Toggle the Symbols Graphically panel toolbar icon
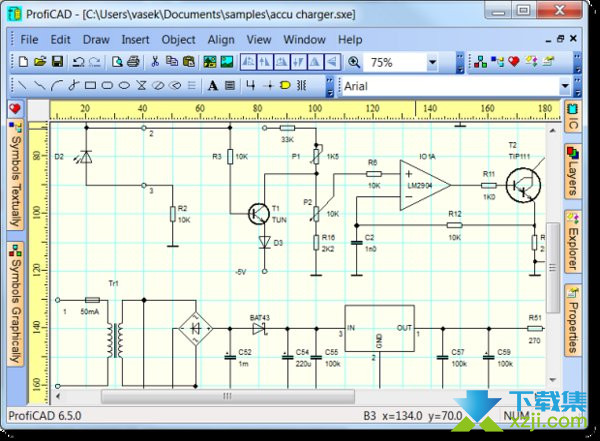Image resolution: width=600 pixels, height=441 pixels. click(480, 62)
